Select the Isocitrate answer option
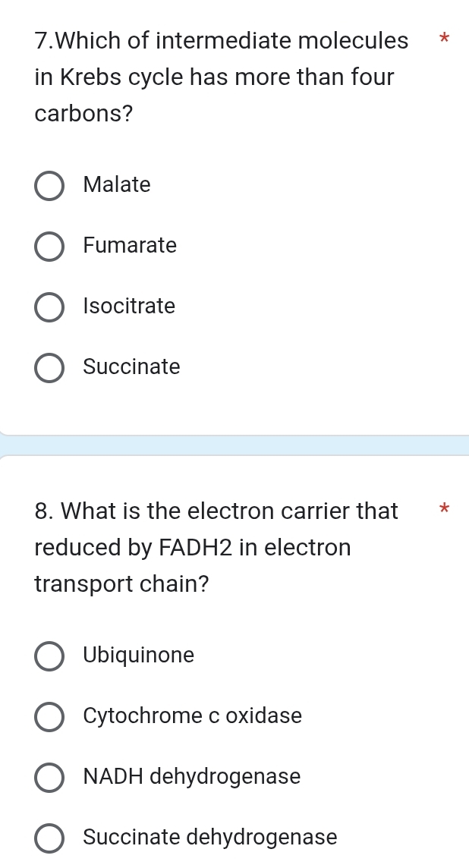 coord(49,307)
